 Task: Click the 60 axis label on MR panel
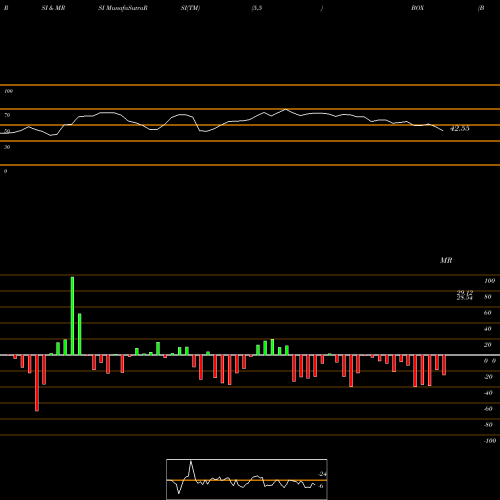coord(487,313)
